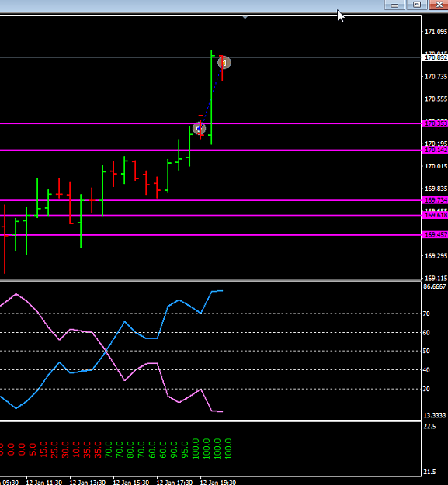Click the 170.015 price axis value

pyautogui.click(x=436, y=166)
